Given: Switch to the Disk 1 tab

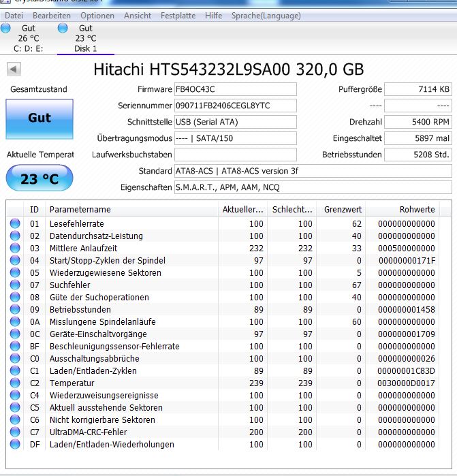Looking at the screenshot, I should coord(86,38).
